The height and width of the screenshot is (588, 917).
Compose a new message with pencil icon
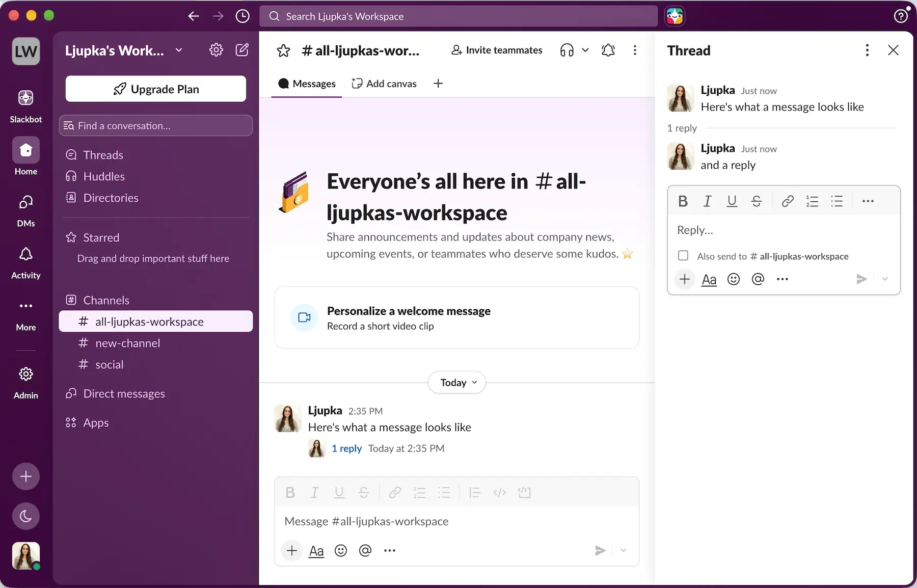click(x=242, y=50)
